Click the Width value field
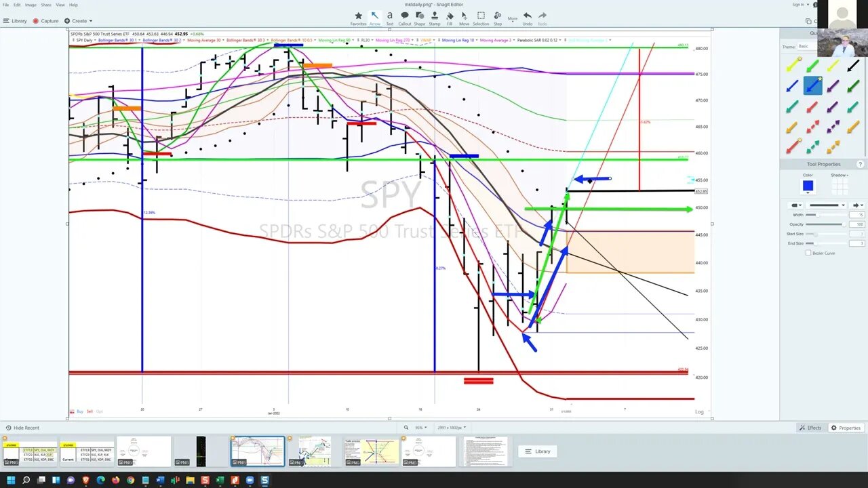Screen dimensions: 868x488 [x=858, y=215]
